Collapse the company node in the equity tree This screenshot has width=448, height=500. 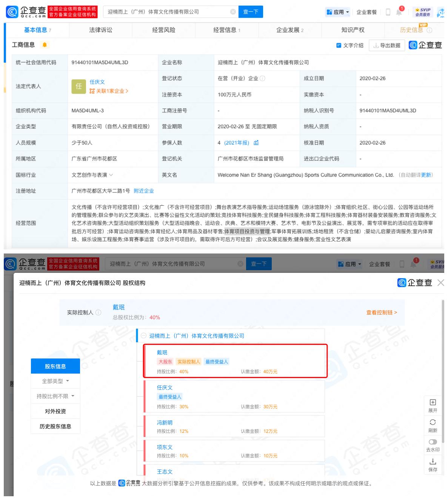coord(143,335)
